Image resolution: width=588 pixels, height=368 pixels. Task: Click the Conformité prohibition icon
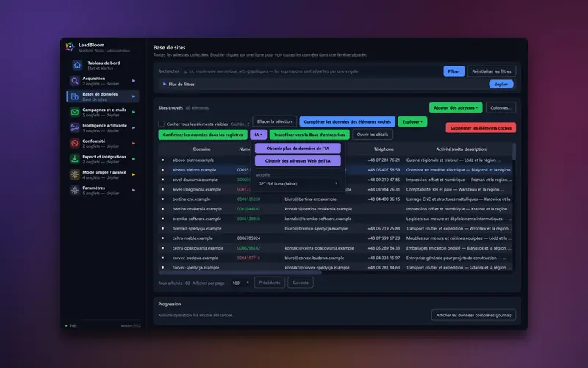75,144
